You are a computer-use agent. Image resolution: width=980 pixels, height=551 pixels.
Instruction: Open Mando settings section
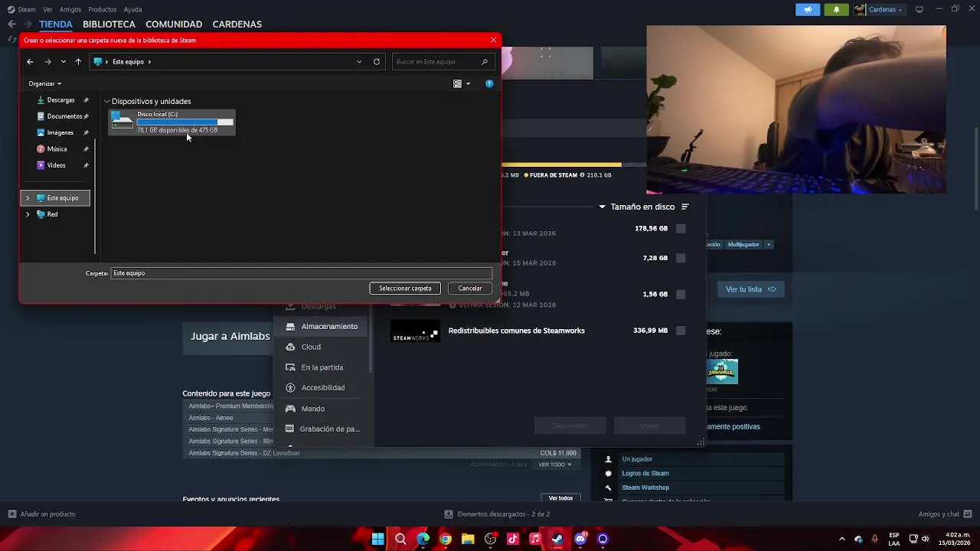[322, 409]
